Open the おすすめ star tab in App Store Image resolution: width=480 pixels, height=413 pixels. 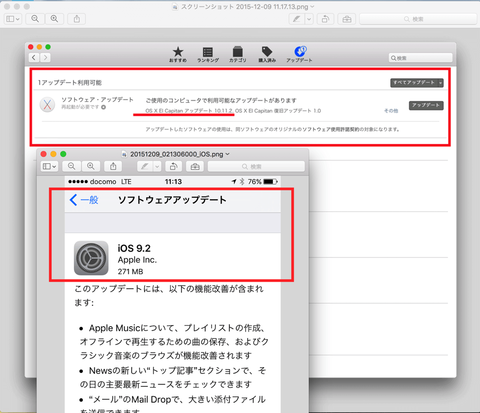pos(178,55)
